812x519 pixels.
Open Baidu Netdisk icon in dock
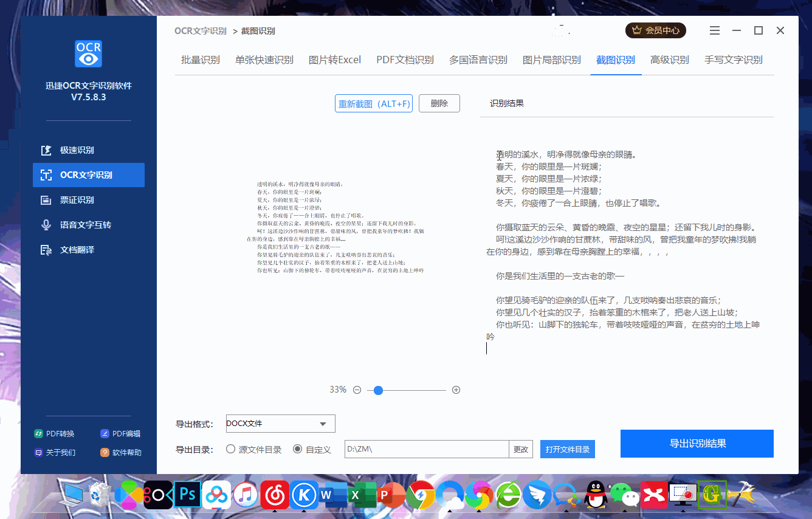coord(216,495)
